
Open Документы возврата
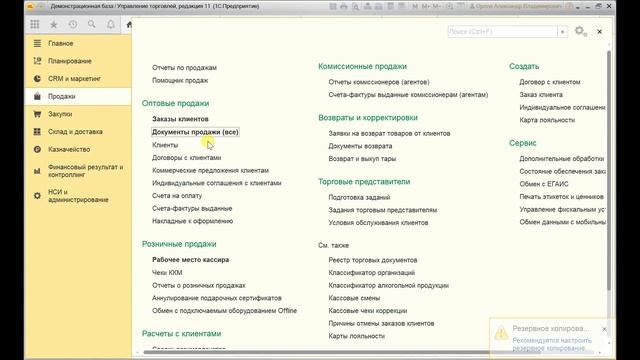coord(360,146)
